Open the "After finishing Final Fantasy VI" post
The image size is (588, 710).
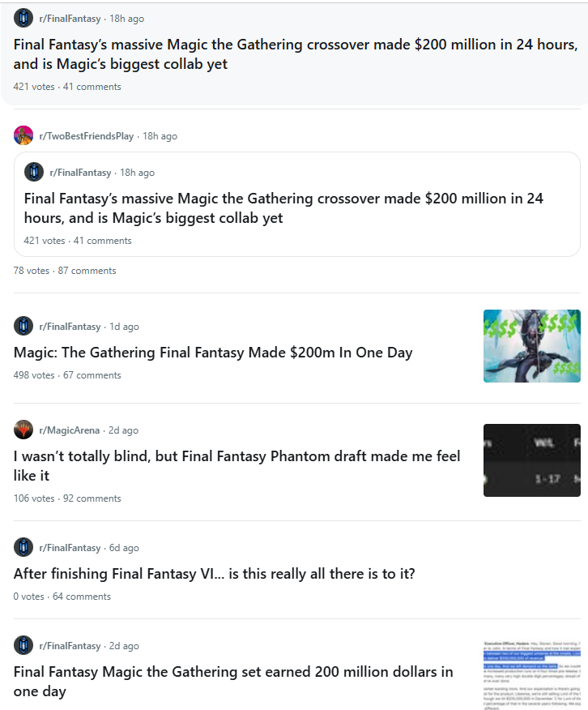pos(214,574)
